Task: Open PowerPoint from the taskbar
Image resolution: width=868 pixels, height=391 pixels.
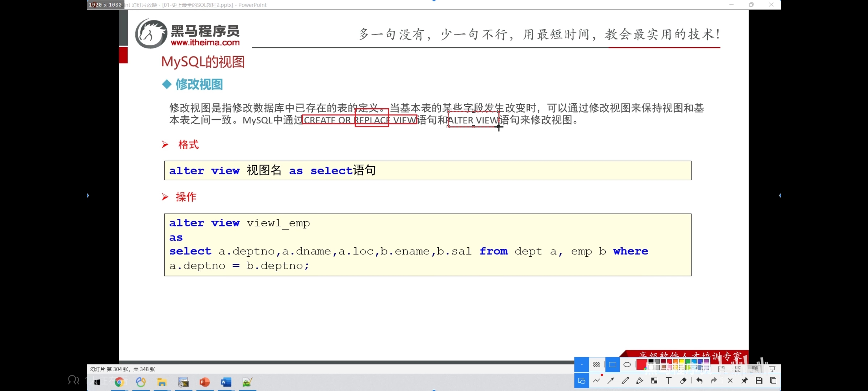Action: [x=205, y=382]
